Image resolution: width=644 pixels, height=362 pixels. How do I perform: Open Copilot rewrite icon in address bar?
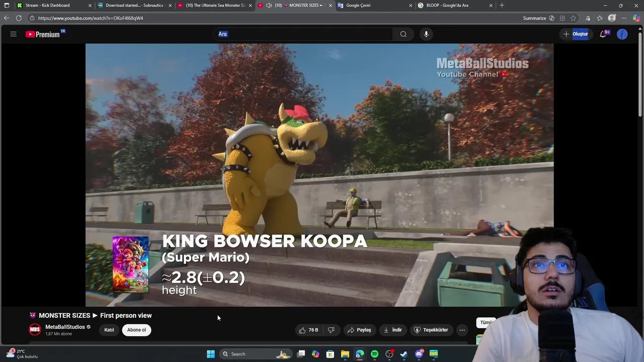click(x=552, y=18)
